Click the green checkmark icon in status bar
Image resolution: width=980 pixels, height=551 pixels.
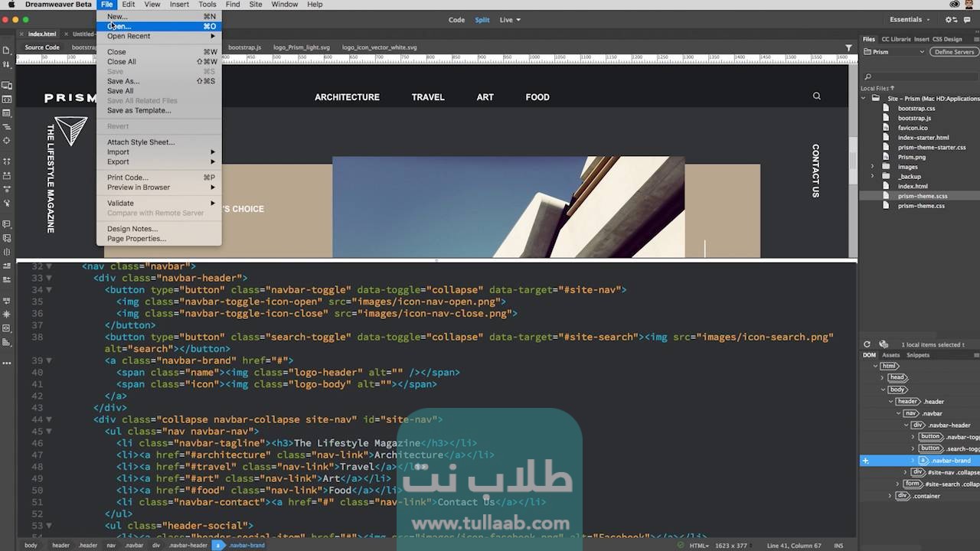[x=680, y=546]
